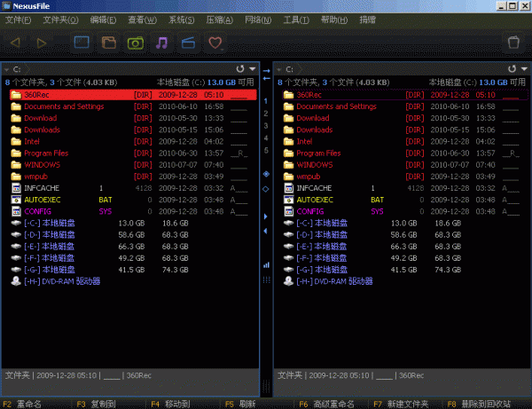Open the 压缩(A) menu
532x409 pixels.
tap(219, 20)
